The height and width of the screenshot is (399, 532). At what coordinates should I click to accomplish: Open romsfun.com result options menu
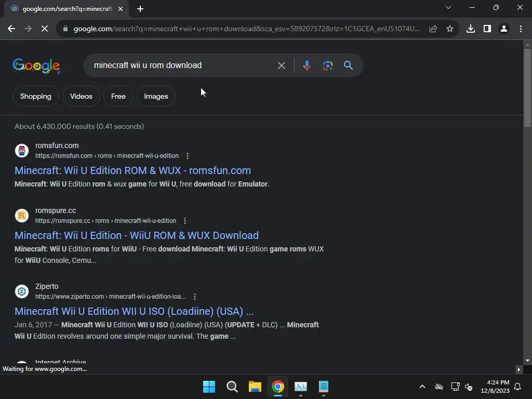[187, 156]
